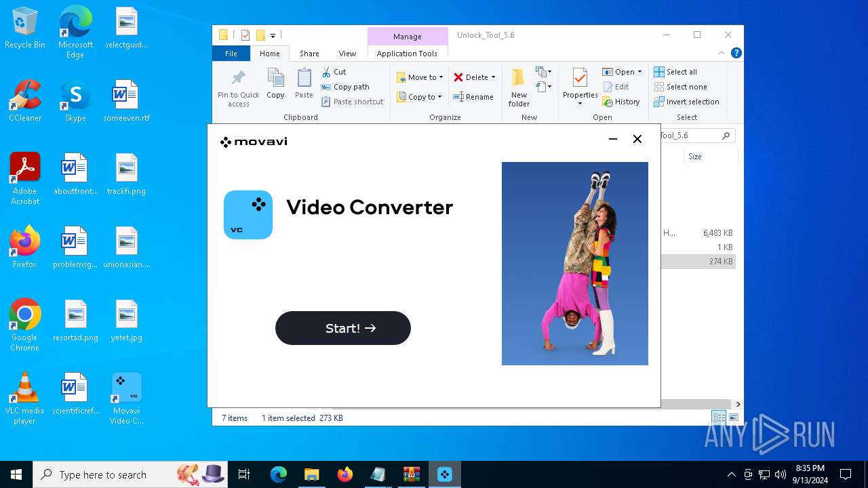This screenshot has width=868, height=488.
Task: Click the red Delete X icon
Action: [458, 77]
